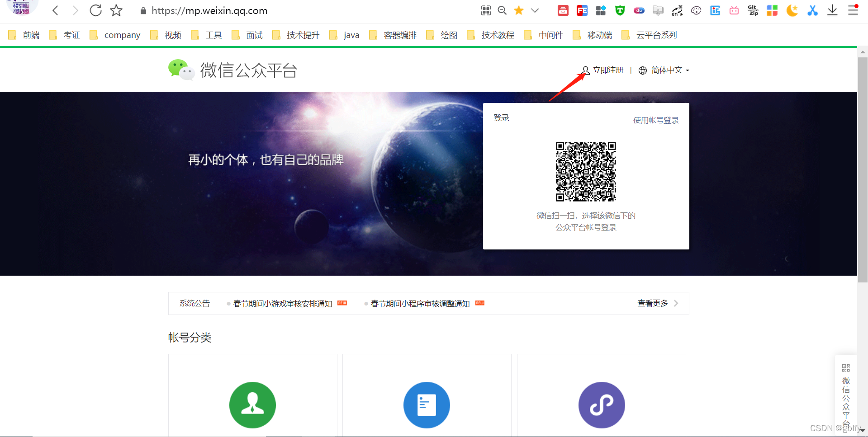Open notice 春节期间小程序审核调整通知
This screenshot has width=868, height=437.
[420, 304]
